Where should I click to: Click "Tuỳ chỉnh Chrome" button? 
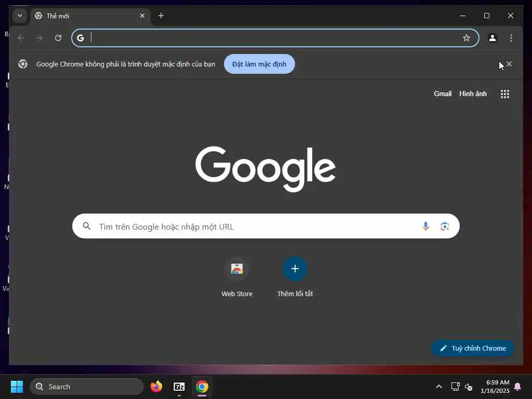(473, 349)
